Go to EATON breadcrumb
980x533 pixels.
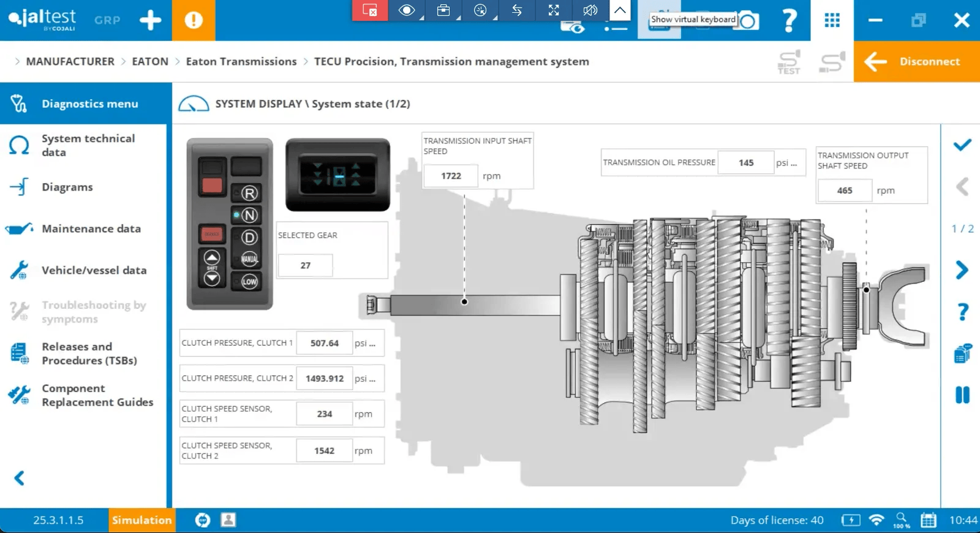tap(150, 61)
